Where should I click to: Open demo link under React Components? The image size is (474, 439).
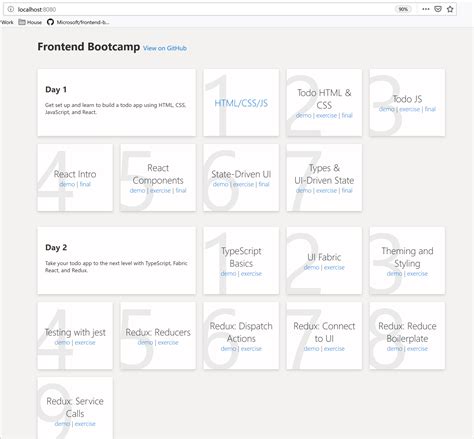point(137,190)
